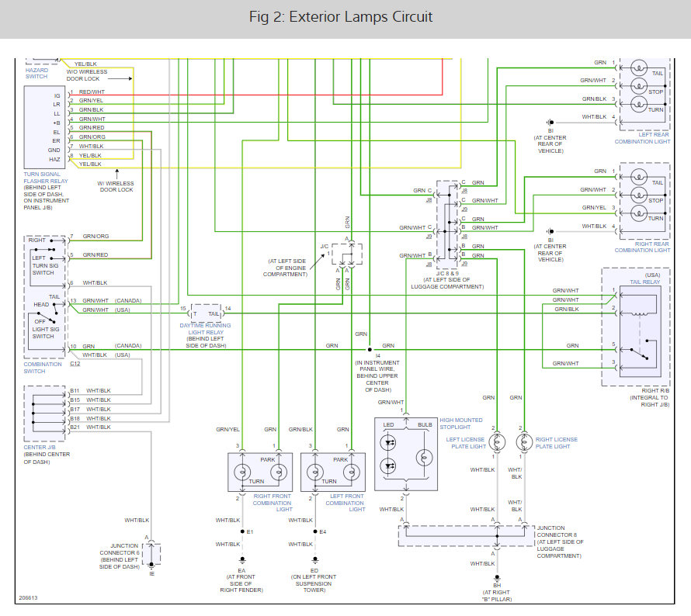691x616 pixels.
Task: Select the right license plate light bulb
Action: (x=524, y=442)
